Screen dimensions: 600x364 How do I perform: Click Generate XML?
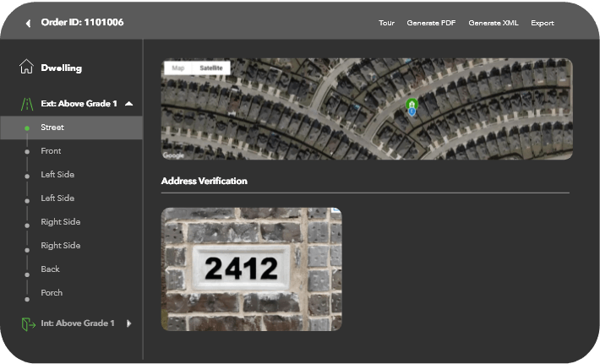(x=494, y=23)
